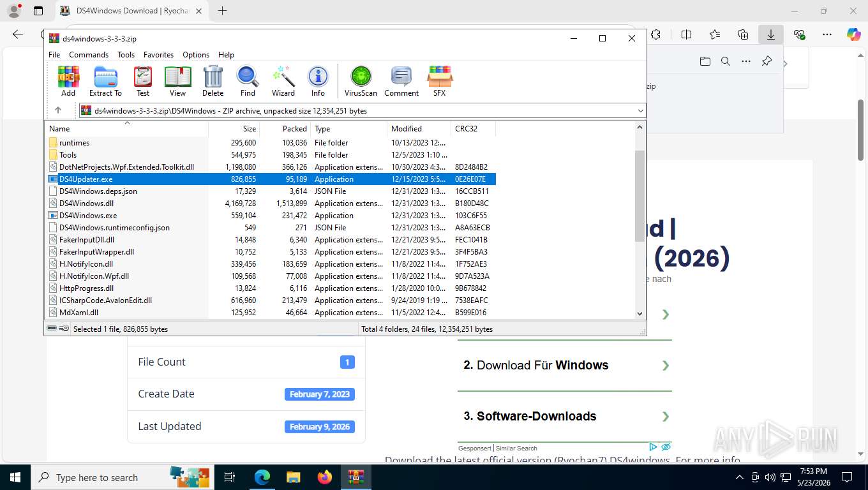Select FakerInputDll.dll file
Screen dimensions: 868x490
[271, 240]
